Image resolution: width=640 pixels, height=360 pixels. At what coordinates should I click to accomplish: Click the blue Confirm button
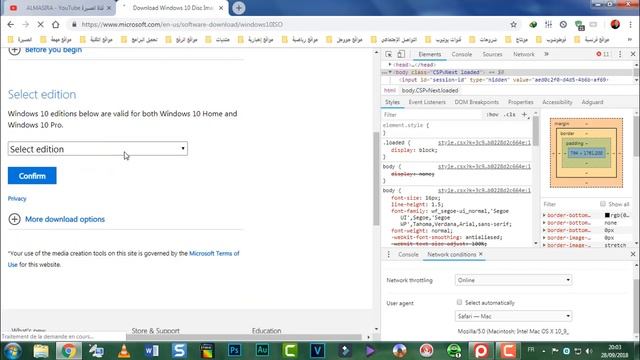click(x=32, y=176)
